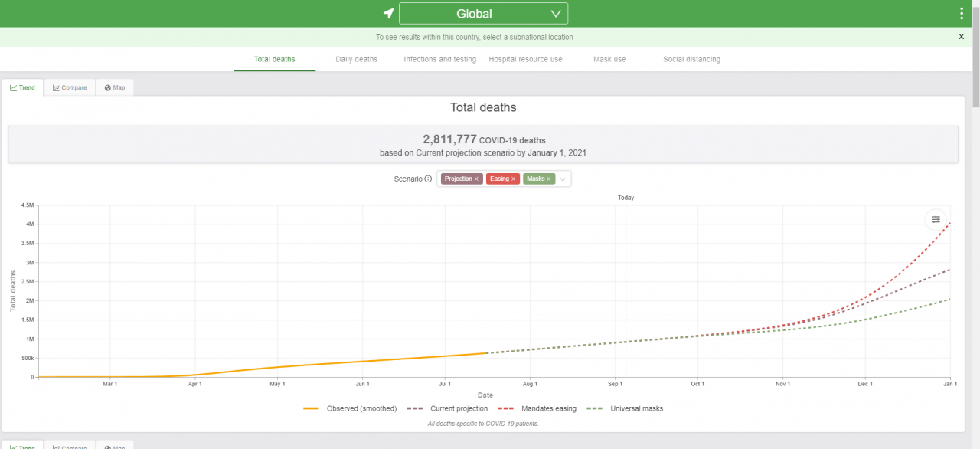980x449 pixels.
Task: Toggle Universal masks legend series
Action: (625, 408)
